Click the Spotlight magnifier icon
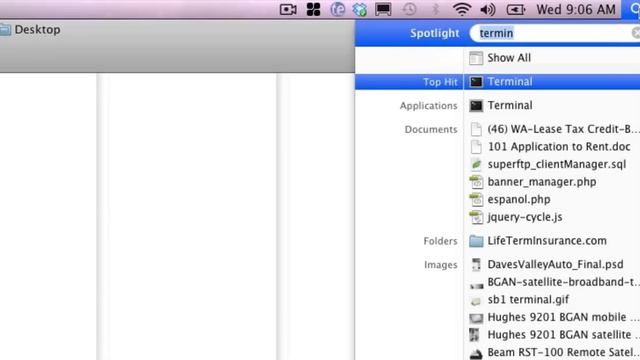The image size is (640, 360). (x=634, y=9)
